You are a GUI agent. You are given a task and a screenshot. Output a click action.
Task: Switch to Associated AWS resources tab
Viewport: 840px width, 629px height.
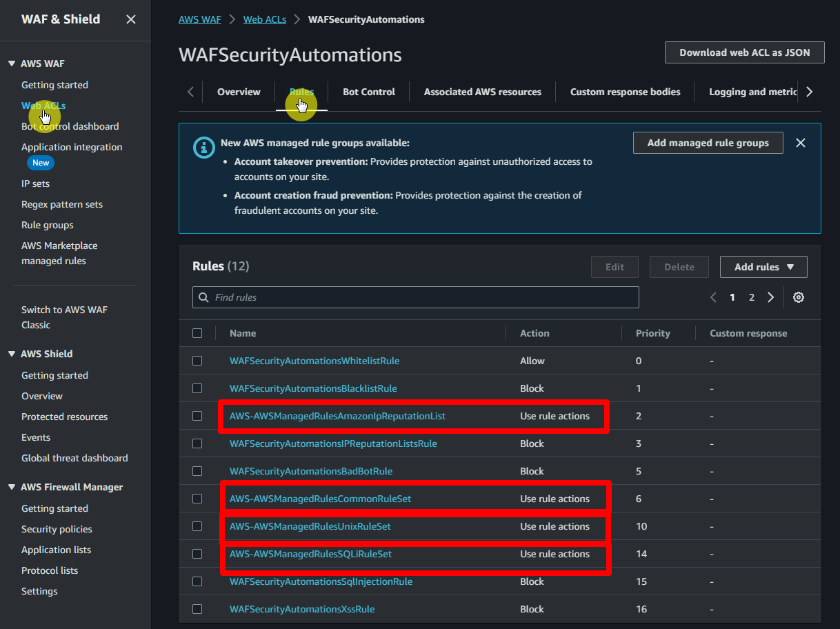[483, 92]
